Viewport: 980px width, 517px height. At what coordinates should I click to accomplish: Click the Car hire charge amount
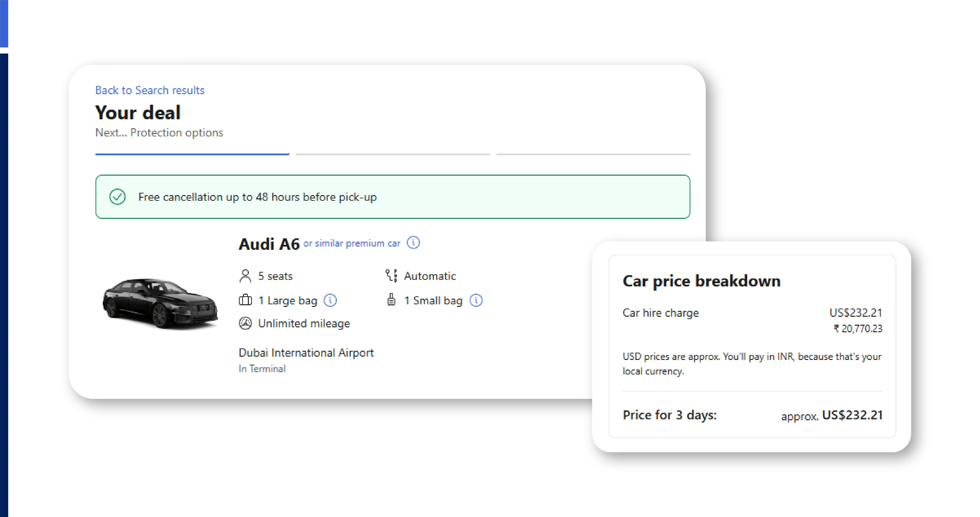[x=856, y=313]
